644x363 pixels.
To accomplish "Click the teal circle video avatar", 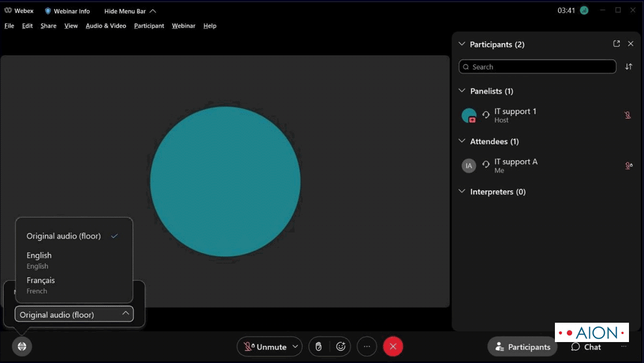I will (225, 181).
